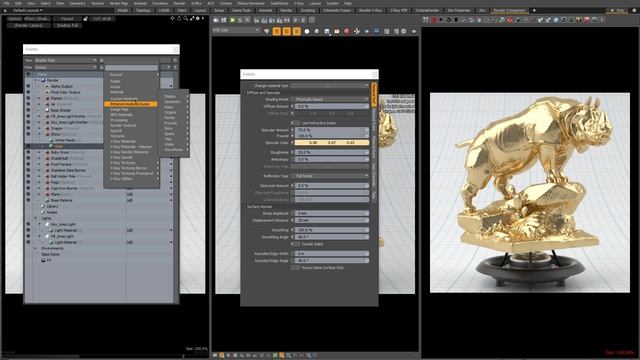This screenshot has width=640, height=360.
Task: Click the middle orange highlighted toolbar button
Action: (287, 31)
